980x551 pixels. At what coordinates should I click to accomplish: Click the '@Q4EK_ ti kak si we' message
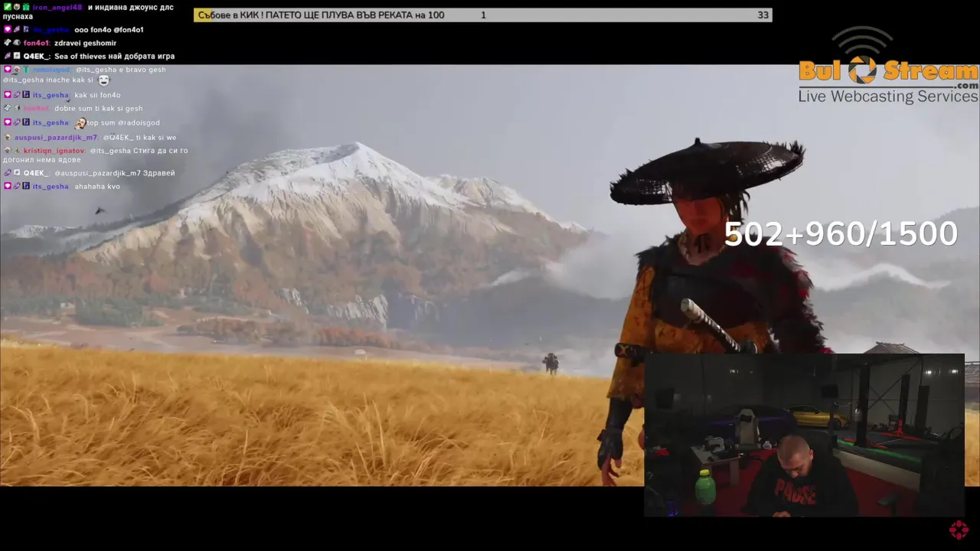(139, 137)
